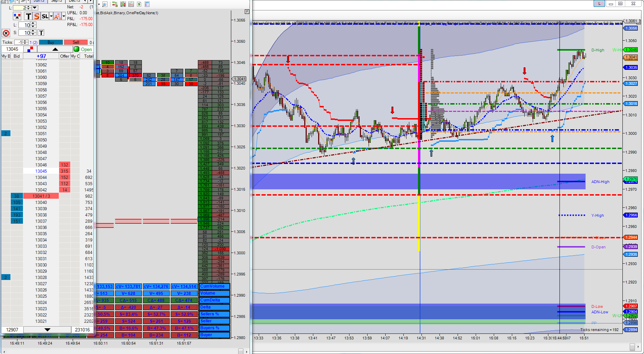Select the SL stop-limit order button

coord(45,16)
